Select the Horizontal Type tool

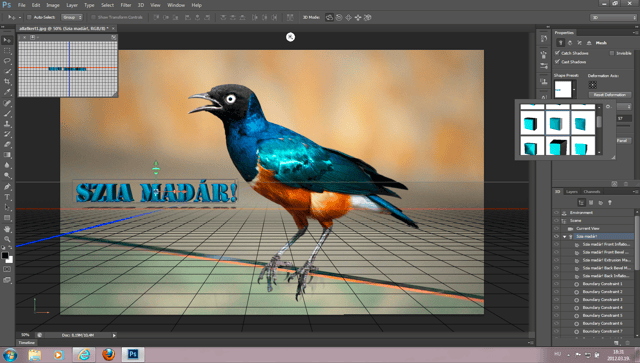click(x=7, y=197)
